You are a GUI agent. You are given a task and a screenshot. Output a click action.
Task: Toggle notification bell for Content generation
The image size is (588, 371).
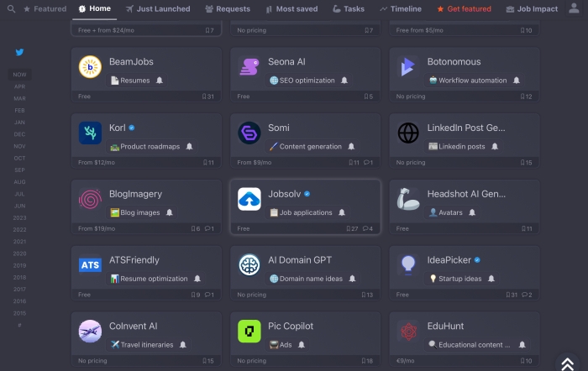click(x=351, y=146)
